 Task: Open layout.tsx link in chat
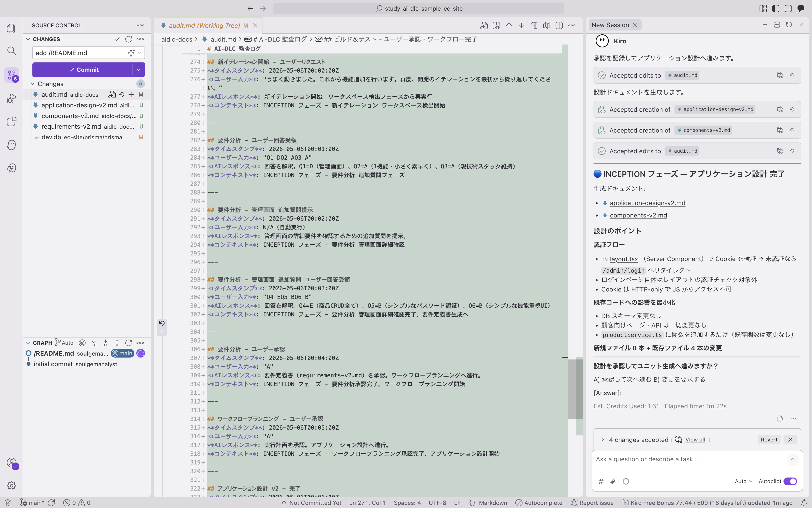tap(623, 259)
